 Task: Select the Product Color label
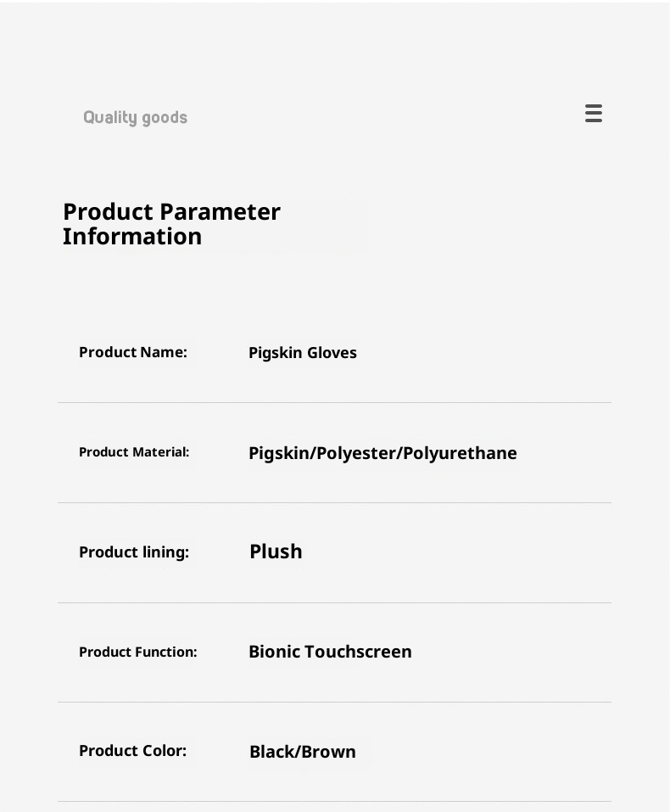tap(132, 751)
